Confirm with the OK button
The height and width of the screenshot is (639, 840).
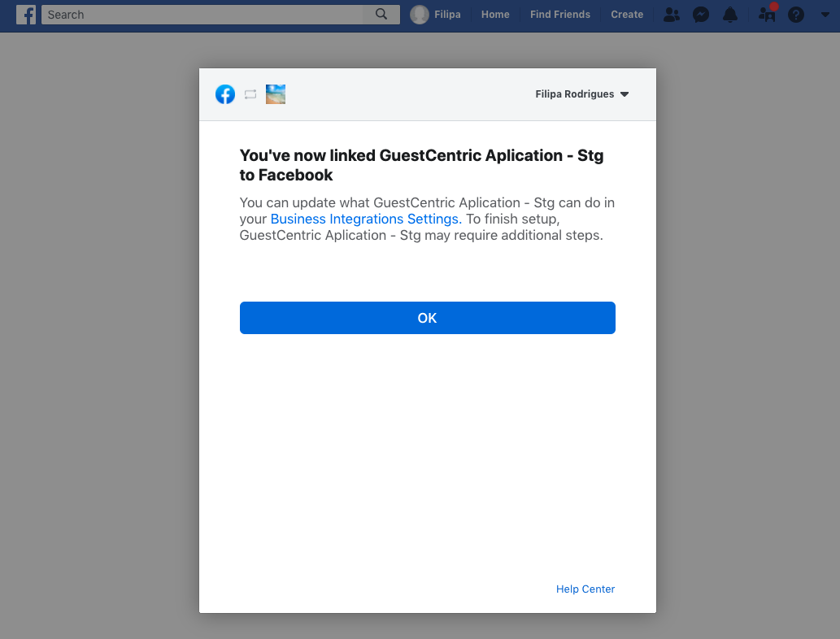(428, 318)
